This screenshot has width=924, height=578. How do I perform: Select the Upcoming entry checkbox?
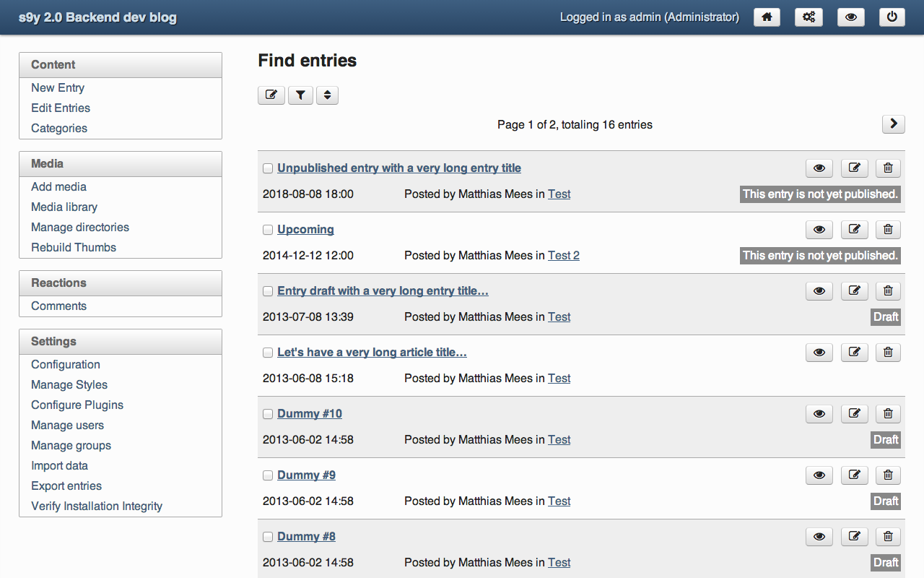268,230
